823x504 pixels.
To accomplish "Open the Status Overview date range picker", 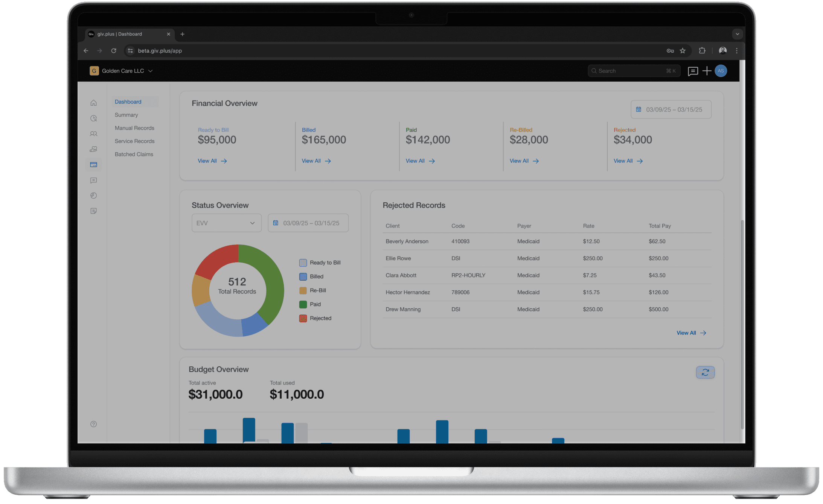I will coord(308,223).
